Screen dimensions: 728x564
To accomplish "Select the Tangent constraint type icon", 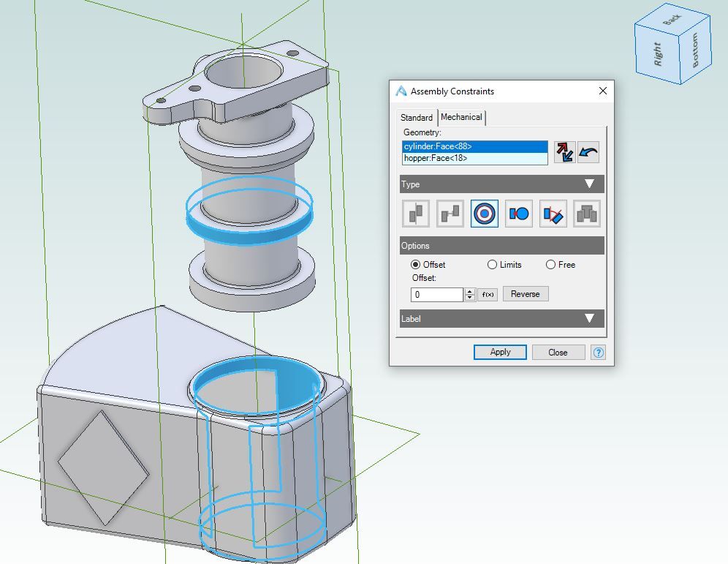I will 519,214.
